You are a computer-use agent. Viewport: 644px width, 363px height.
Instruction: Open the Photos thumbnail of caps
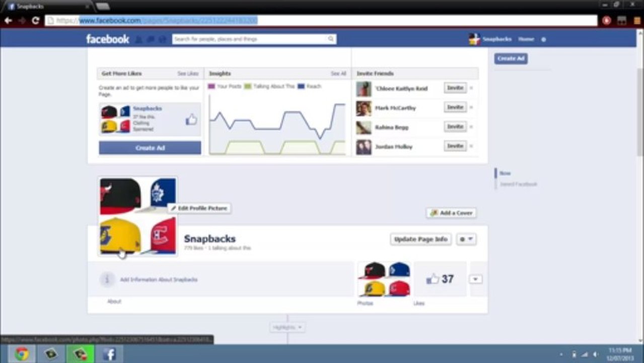click(384, 279)
